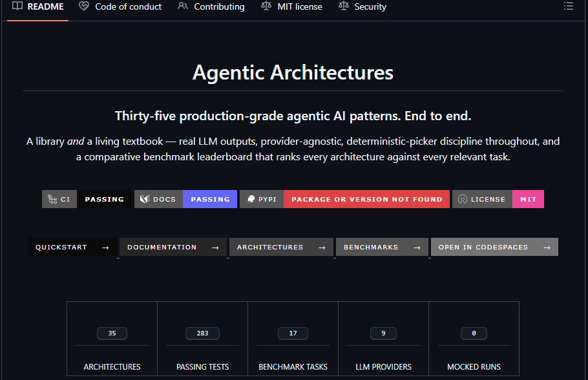The image size is (588, 380).
Task: Click the Security scale icon
Action: coord(343,6)
